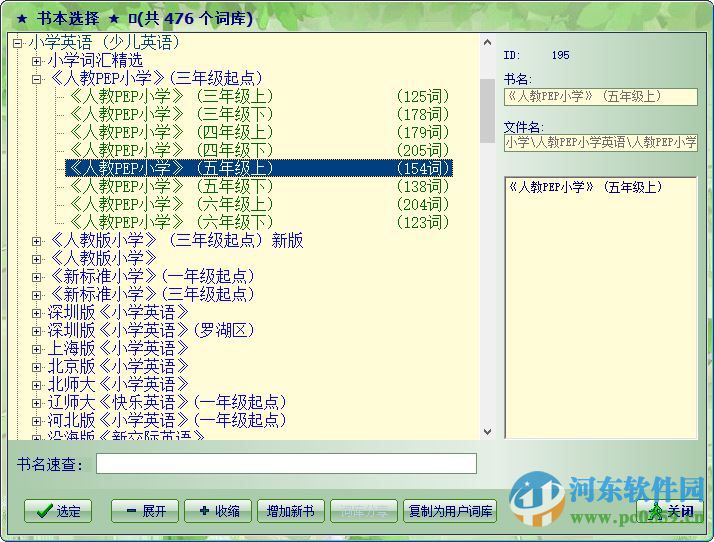Image resolution: width=714 pixels, height=542 pixels.
Task: Select 《人教PEP小学》(六年级下) book
Action: coord(259,222)
